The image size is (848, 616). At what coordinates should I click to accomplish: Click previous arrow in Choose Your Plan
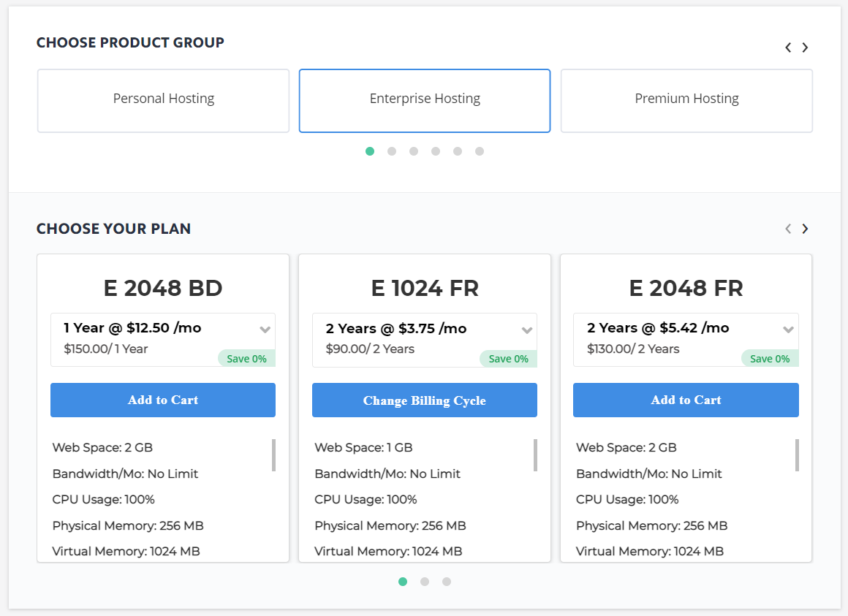click(x=788, y=229)
